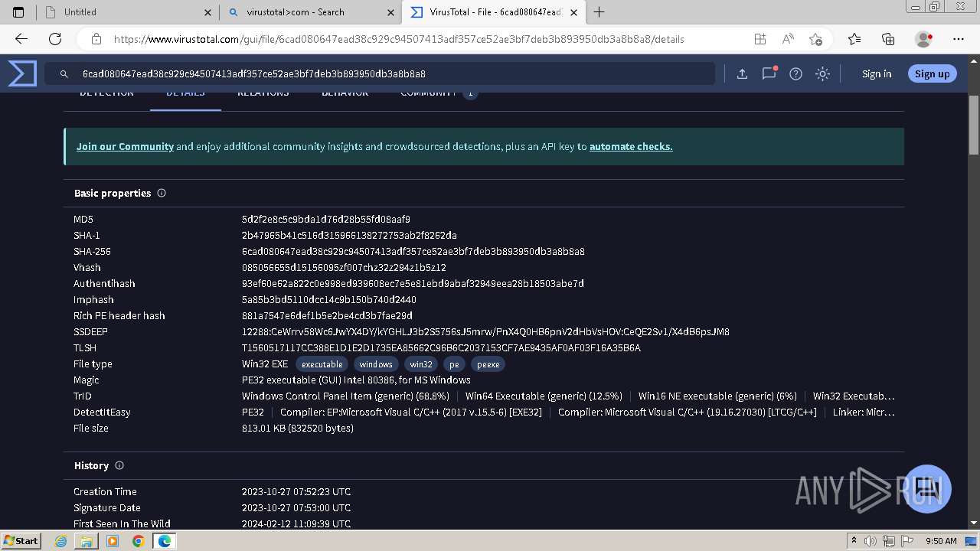Image resolution: width=980 pixels, height=551 pixels.
Task: Click the peexe file type tag
Action: tap(488, 364)
